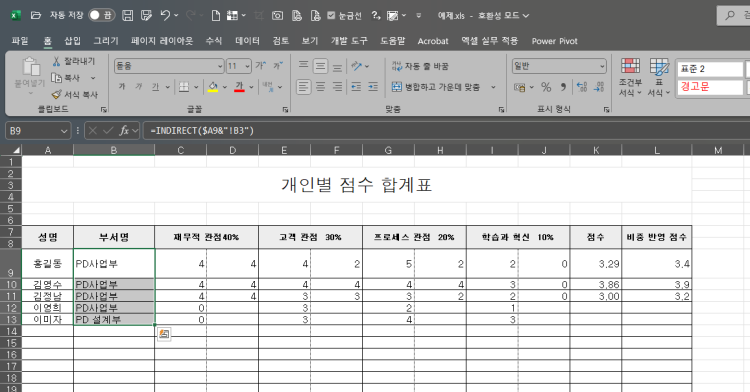
Task: Expand Conditional Formatting (조건부 서식) menu
Action: [630, 77]
